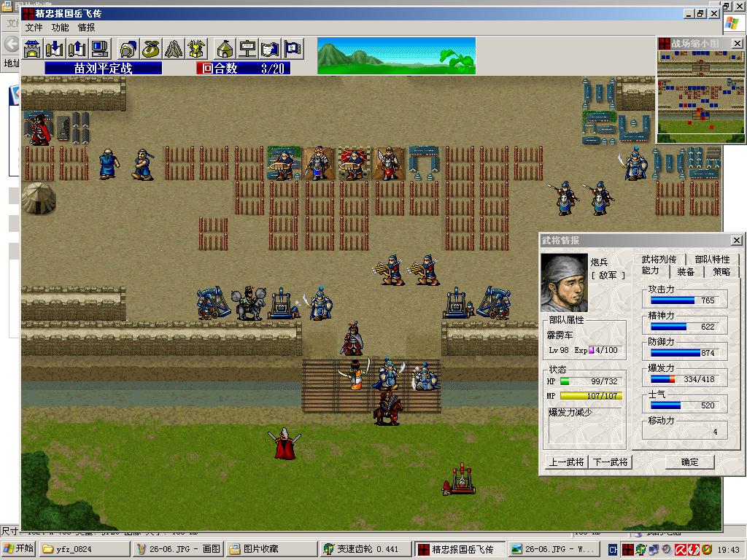The image size is (747, 560).
Task: Click the landscape banner image in toolbar
Action: pyautogui.click(x=396, y=55)
